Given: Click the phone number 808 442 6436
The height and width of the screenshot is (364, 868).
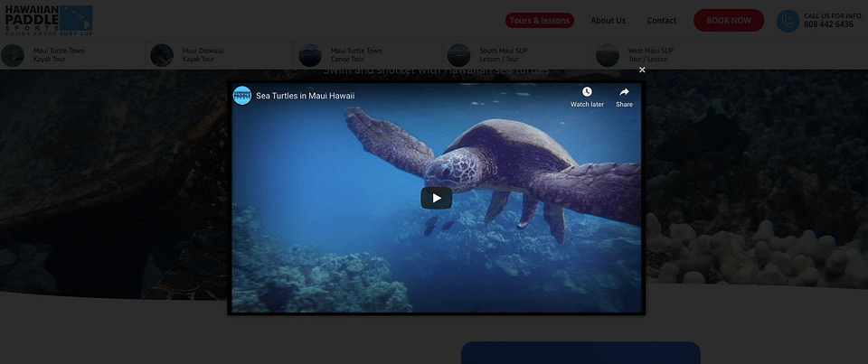Looking at the screenshot, I should click(x=828, y=25).
